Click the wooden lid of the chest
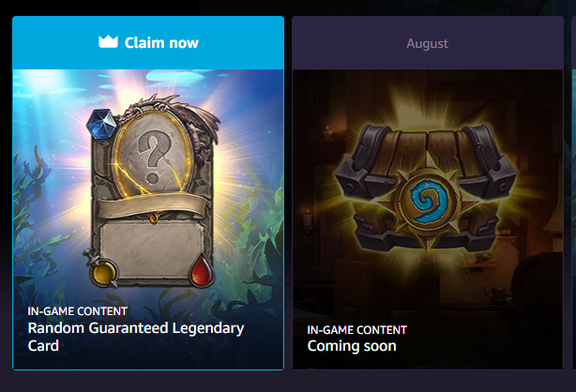 pyautogui.click(x=427, y=151)
